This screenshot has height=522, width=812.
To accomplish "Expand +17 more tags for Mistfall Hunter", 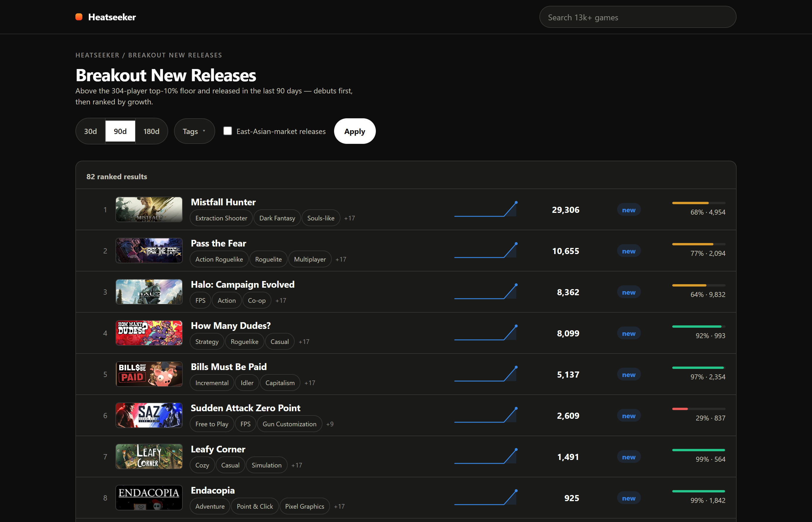I will (349, 218).
